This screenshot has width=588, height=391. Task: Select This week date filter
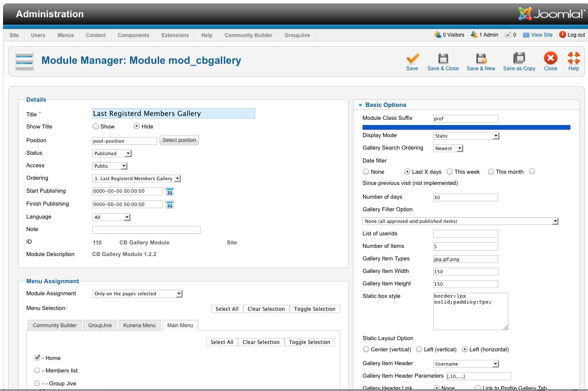pyautogui.click(x=450, y=172)
